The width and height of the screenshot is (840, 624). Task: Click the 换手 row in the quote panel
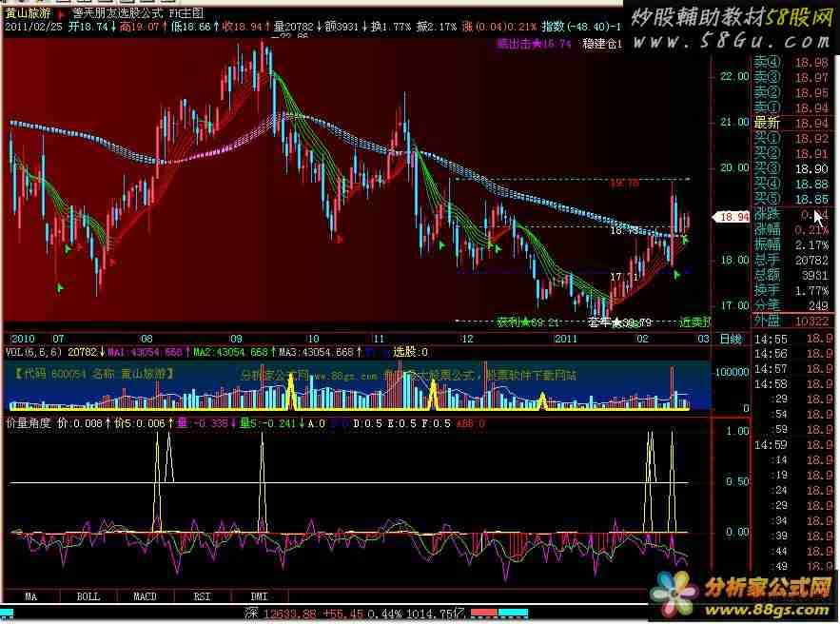[791, 290]
